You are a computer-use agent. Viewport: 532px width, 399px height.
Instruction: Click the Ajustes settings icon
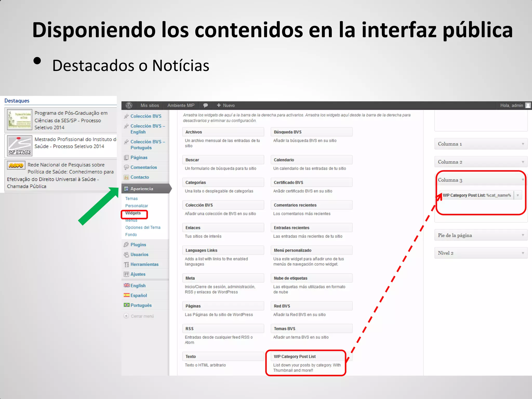127,274
